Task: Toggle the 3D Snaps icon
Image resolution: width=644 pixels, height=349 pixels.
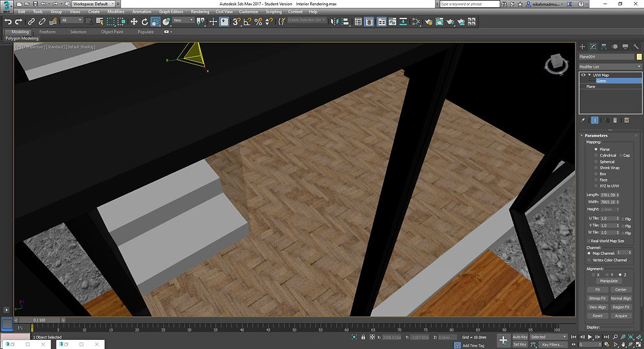Action: 236,22
